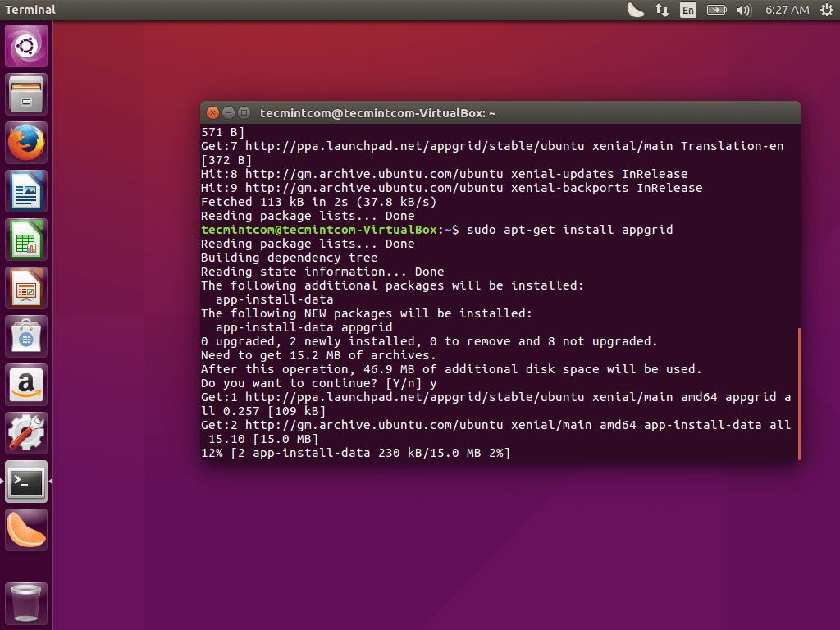The width and height of the screenshot is (840, 630).
Task: Open the Files file manager
Action: click(25, 93)
